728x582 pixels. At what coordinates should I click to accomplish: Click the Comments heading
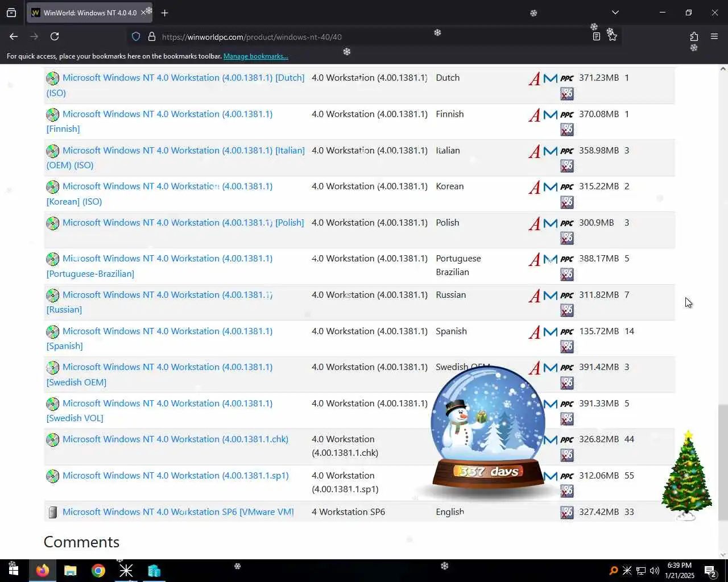pyautogui.click(x=81, y=542)
